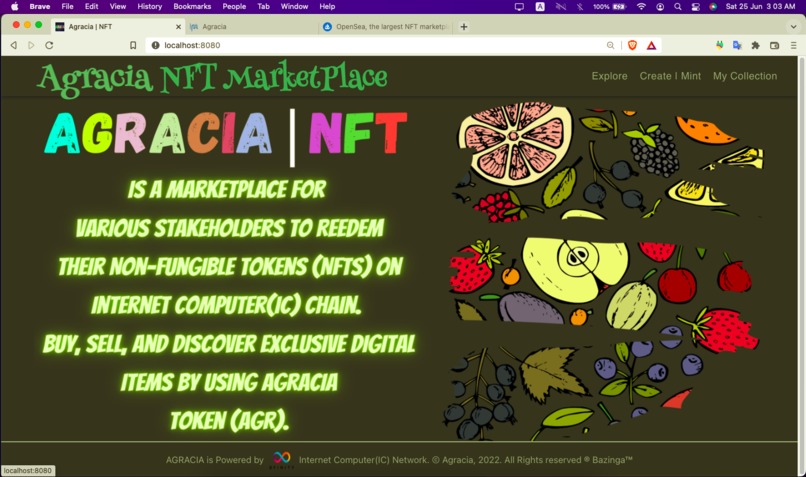Bookmark this page with the bookmark icon
Viewport: 806px width, 477px height.
tap(133, 45)
